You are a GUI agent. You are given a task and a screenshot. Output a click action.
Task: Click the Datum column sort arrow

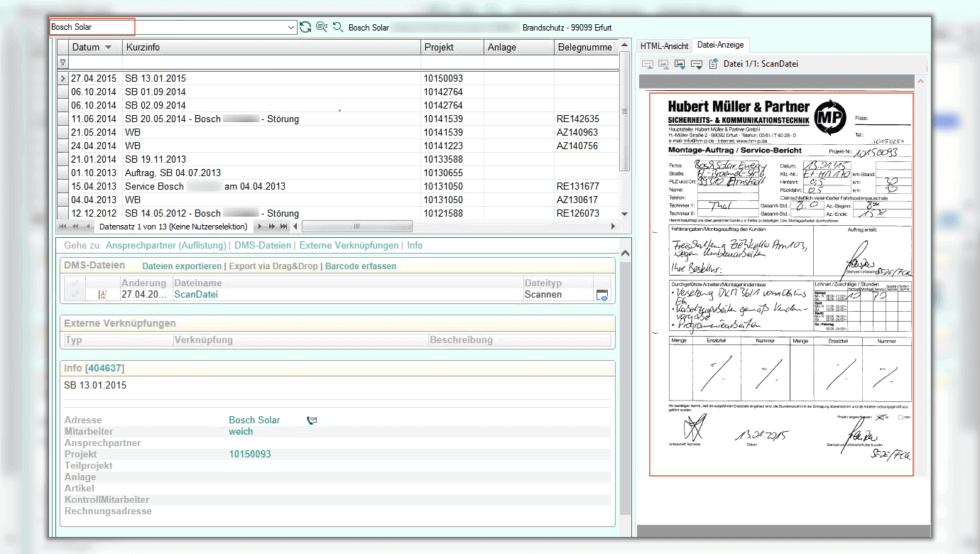(108, 48)
